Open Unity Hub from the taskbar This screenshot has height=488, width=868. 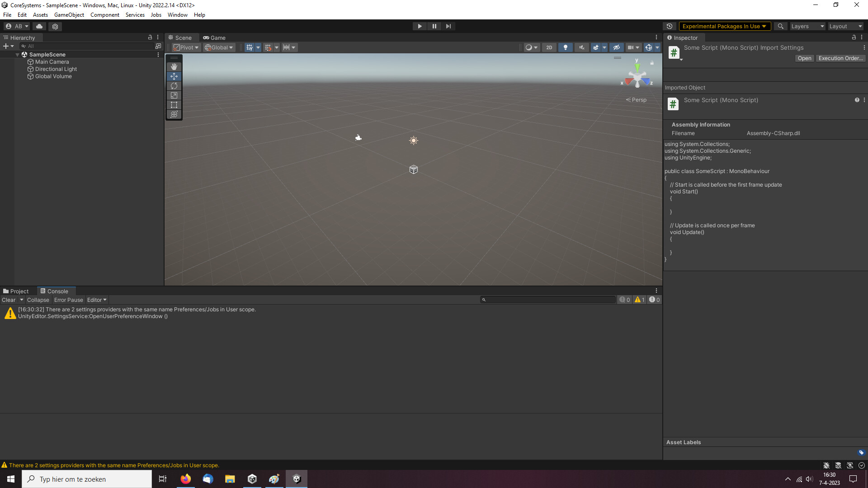252,479
